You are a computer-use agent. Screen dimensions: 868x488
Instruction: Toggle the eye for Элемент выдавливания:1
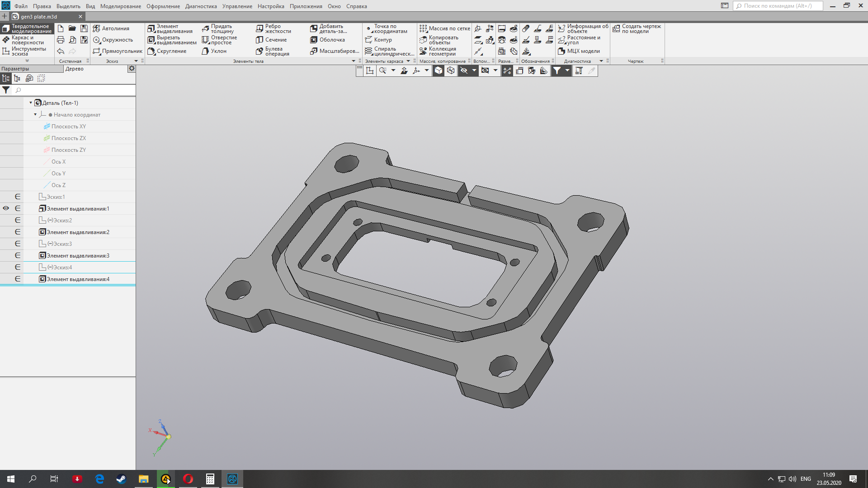tap(6, 208)
